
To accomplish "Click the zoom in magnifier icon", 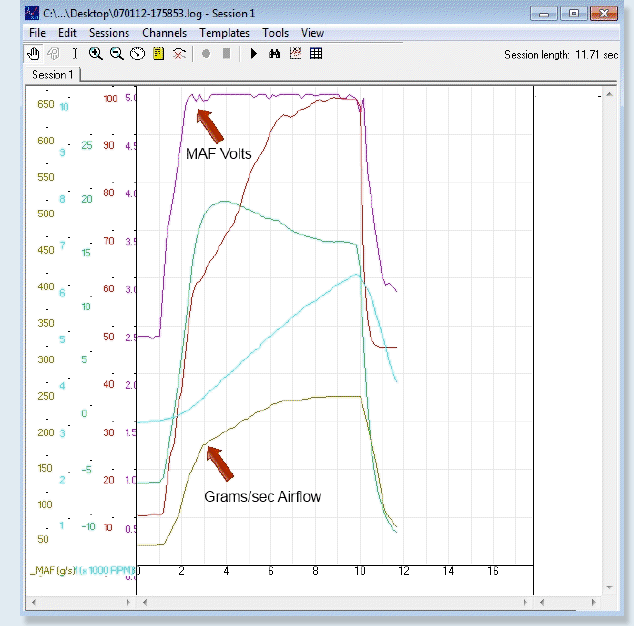I will coord(95,53).
